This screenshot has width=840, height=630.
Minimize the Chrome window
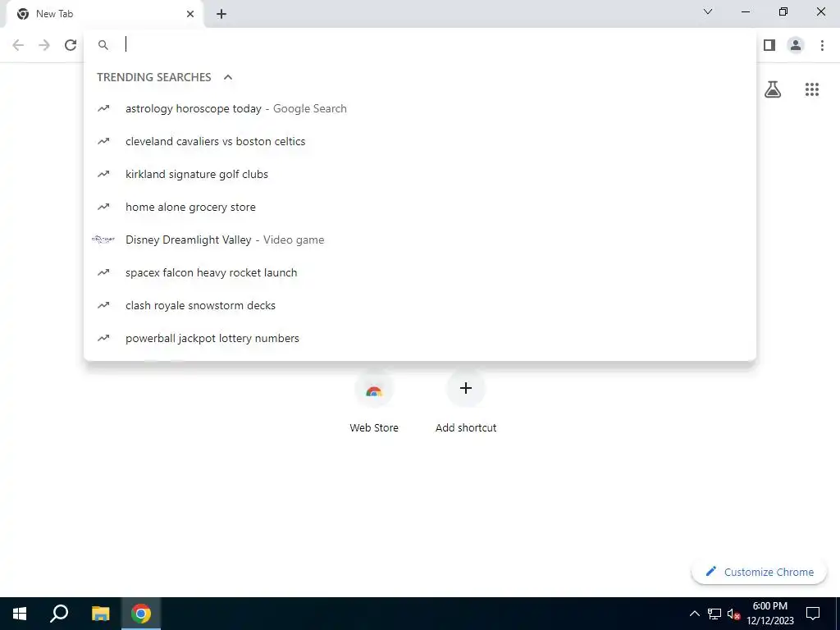coord(746,11)
